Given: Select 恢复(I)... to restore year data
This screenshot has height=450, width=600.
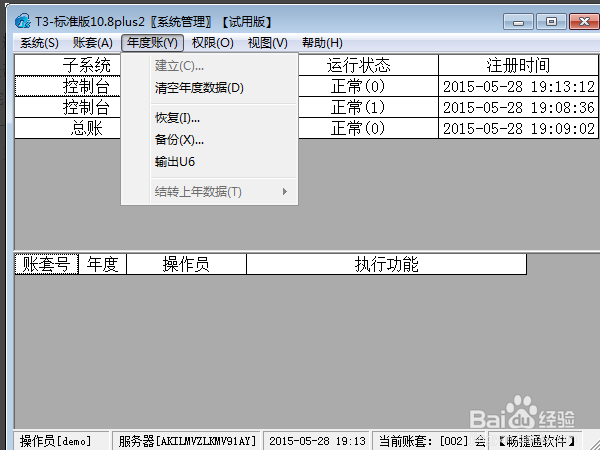Looking at the screenshot, I should point(177,119).
